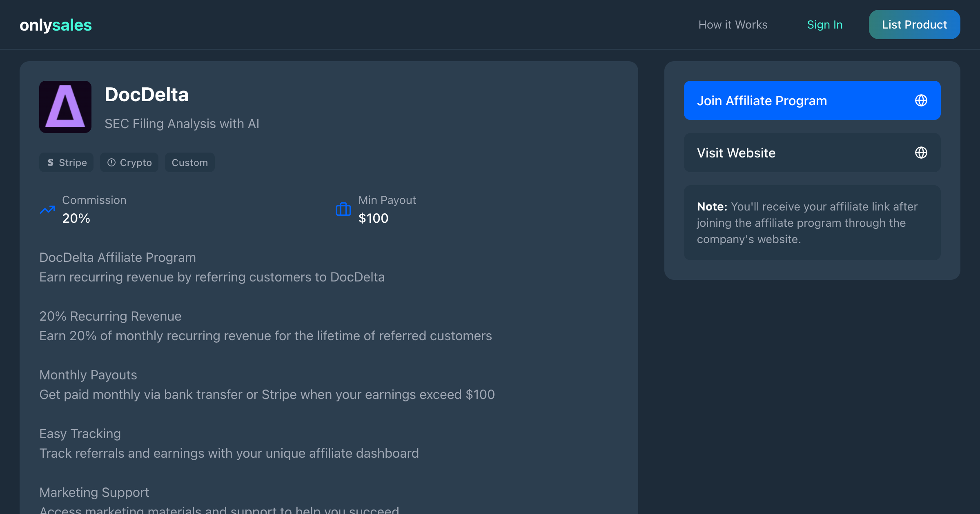The image size is (980, 514).
Task: Click the text about bank transfer or Stripe payouts
Action: pyautogui.click(x=267, y=394)
